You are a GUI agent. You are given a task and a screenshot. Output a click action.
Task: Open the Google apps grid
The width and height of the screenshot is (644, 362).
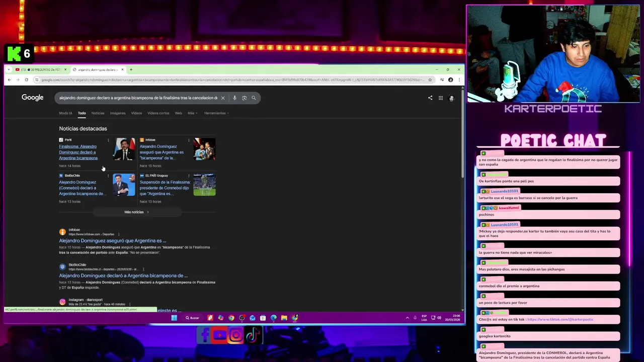tap(441, 98)
